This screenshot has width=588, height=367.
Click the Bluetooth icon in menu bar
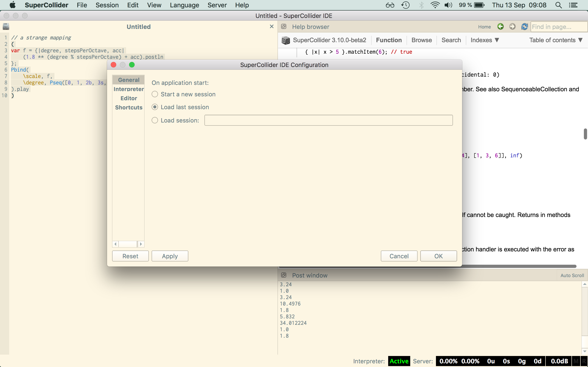click(x=421, y=5)
